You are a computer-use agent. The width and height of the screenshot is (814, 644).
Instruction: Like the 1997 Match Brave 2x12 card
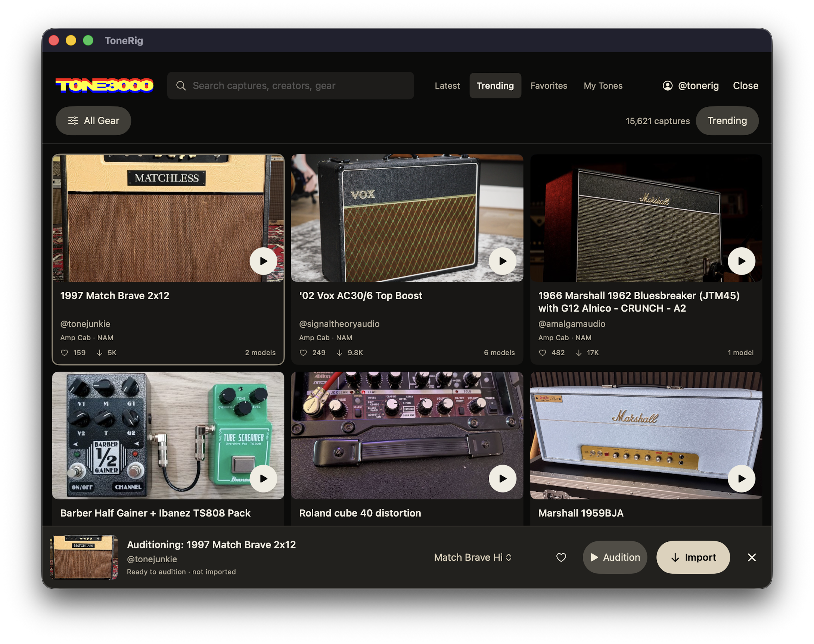tap(65, 353)
